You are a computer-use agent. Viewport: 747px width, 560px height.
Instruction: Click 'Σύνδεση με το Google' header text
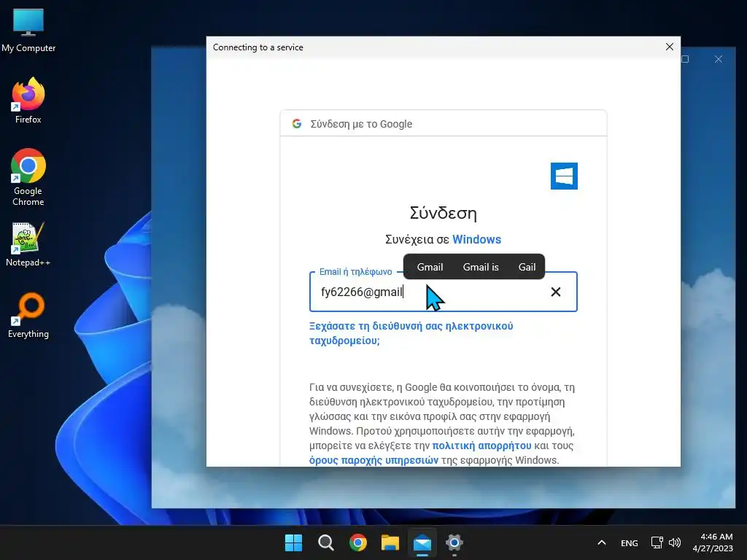click(x=361, y=124)
